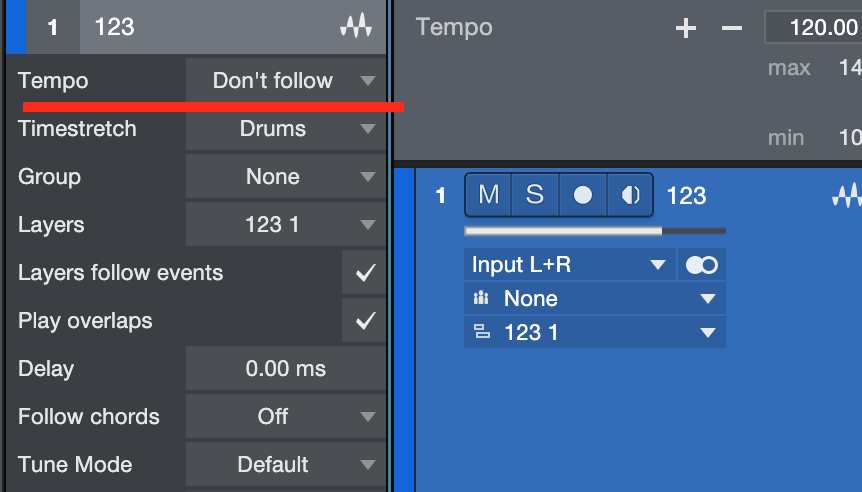
Task: Open Group None dropdown in inspector
Action: pos(285,177)
